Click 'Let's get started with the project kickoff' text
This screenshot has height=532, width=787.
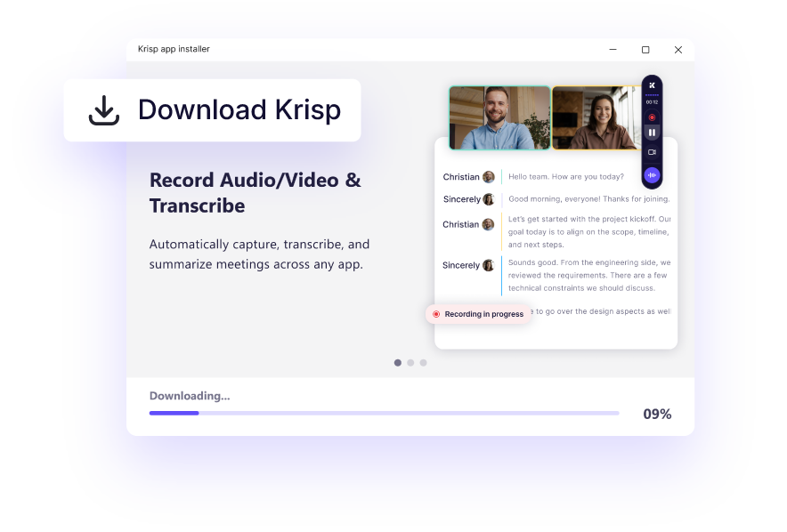589,231
